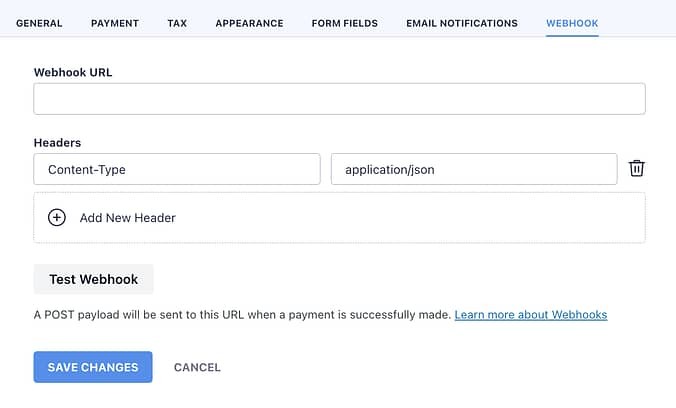This screenshot has width=676, height=408.
Task: Open the Learn more about Webhooks link
Action: pyautogui.click(x=531, y=314)
